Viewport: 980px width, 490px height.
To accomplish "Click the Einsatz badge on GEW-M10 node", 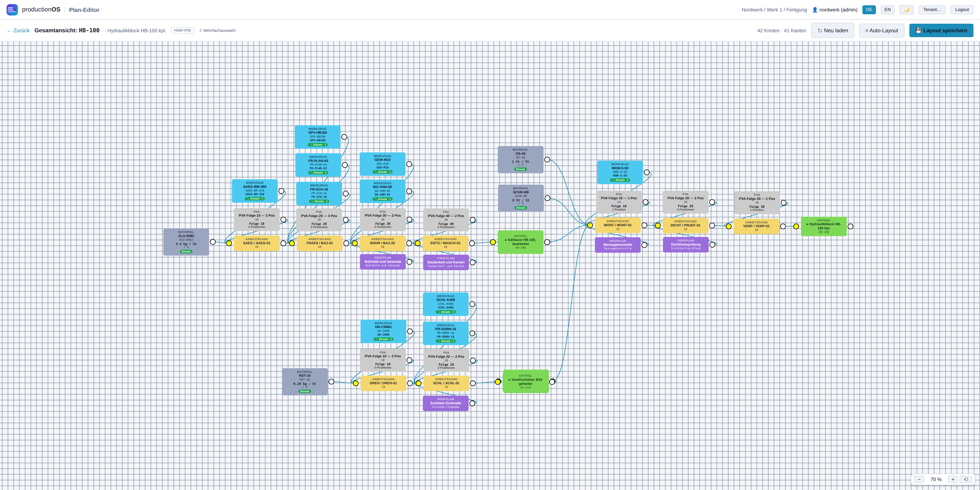I will 382,172.
